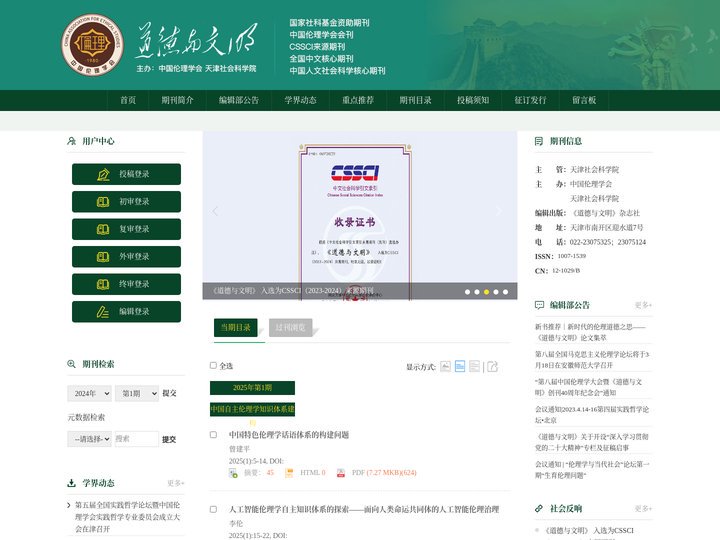This screenshot has height=540, width=720.
Task: Select image display mode icon
Action: [x=445, y=366]
